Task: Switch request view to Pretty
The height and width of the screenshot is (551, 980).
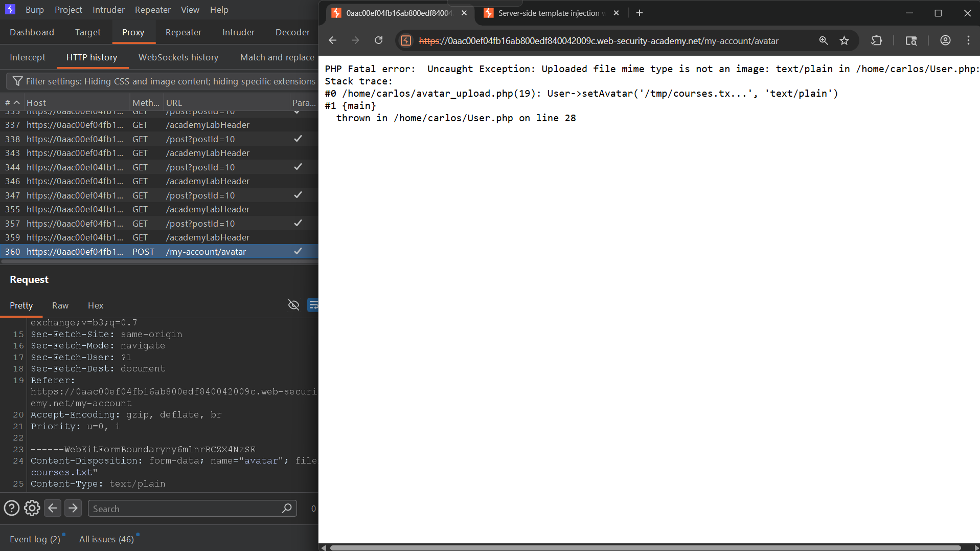Action: pos(21,305)
